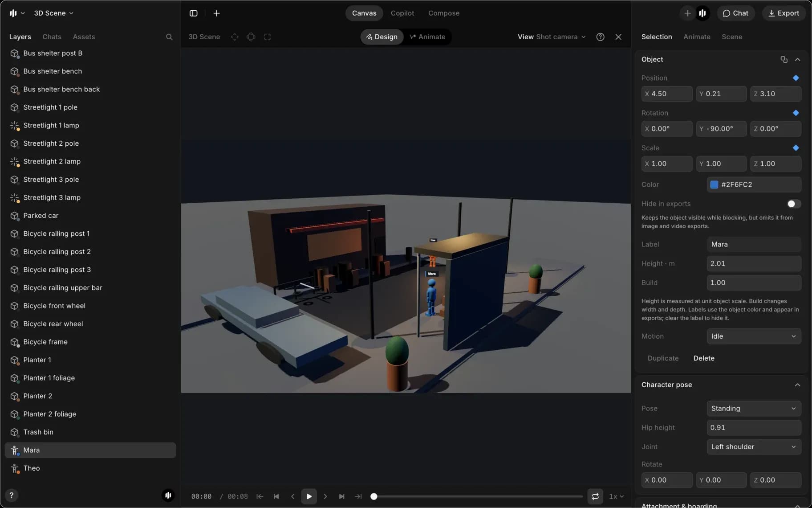This screenshot has height=508, width=812.
Task: Click the Scale keyframe diamond
Action: click(796, 148)
